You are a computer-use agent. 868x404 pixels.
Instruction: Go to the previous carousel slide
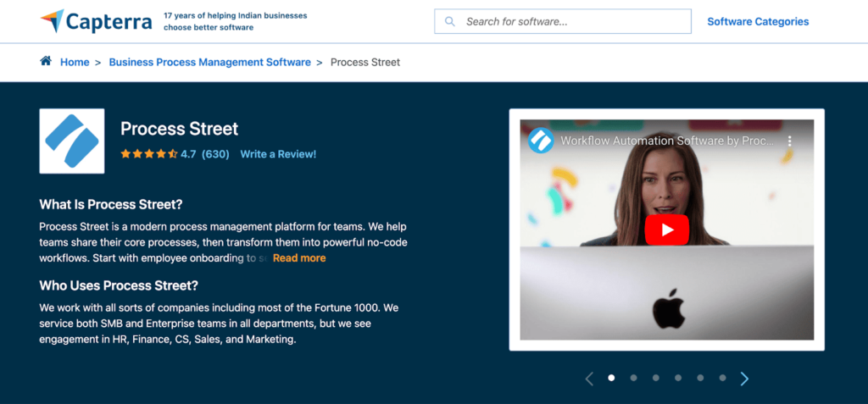point(589,379)
